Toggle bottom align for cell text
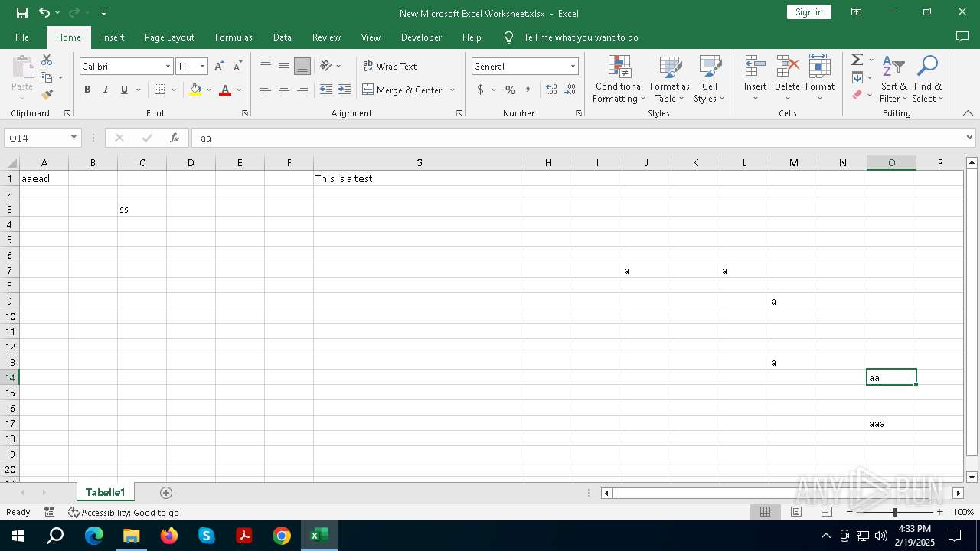Image resolution: width=980 pixels, height=551 pixels. 302,66
